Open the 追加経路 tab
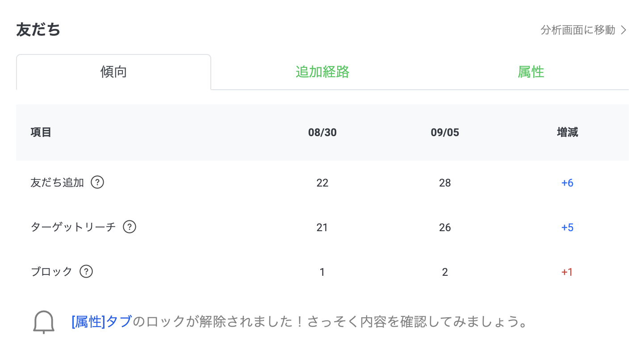The height and width of the screenshot is (357, 644). click(322, 72)
